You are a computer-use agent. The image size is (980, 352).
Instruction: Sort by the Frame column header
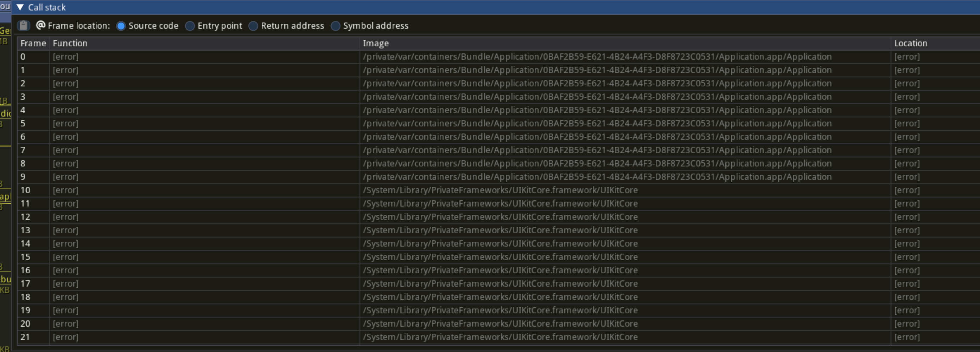point(33,43)
